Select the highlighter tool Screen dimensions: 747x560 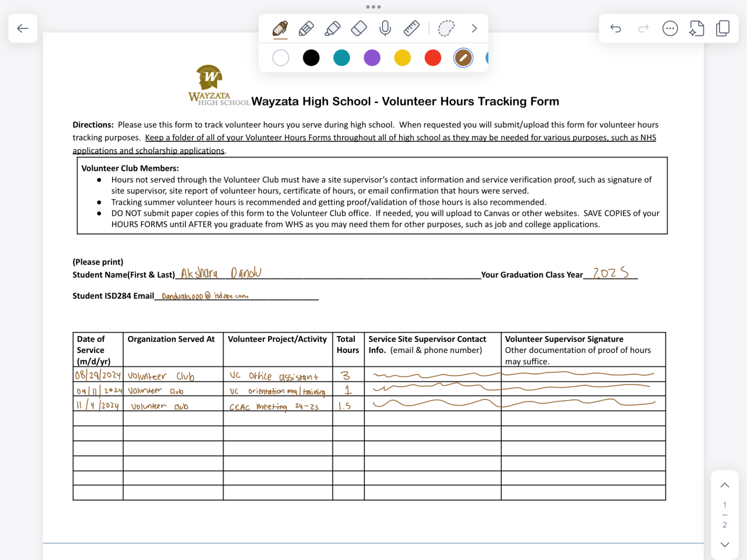tap(333, 29)
